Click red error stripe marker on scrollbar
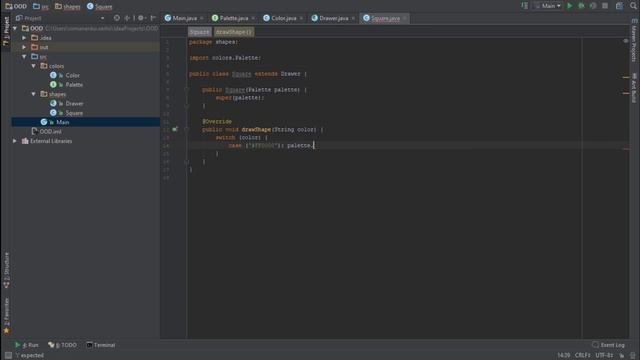Image resolution: width=640 pixels, height=360 pixels. (626, 149)
